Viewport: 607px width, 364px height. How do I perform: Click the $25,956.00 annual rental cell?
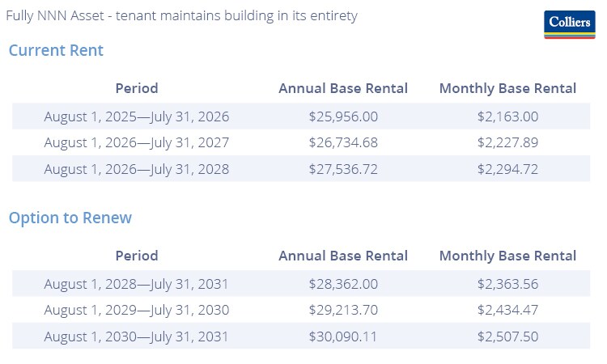click(x=343, y=116)
